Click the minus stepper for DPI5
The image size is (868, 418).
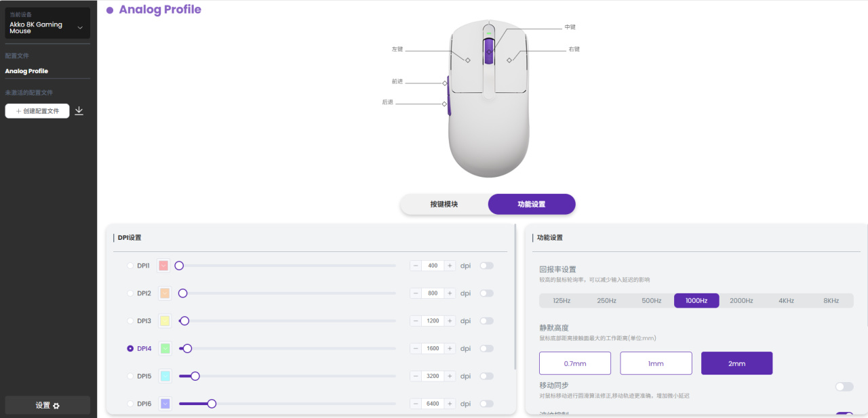click(416, 376)
